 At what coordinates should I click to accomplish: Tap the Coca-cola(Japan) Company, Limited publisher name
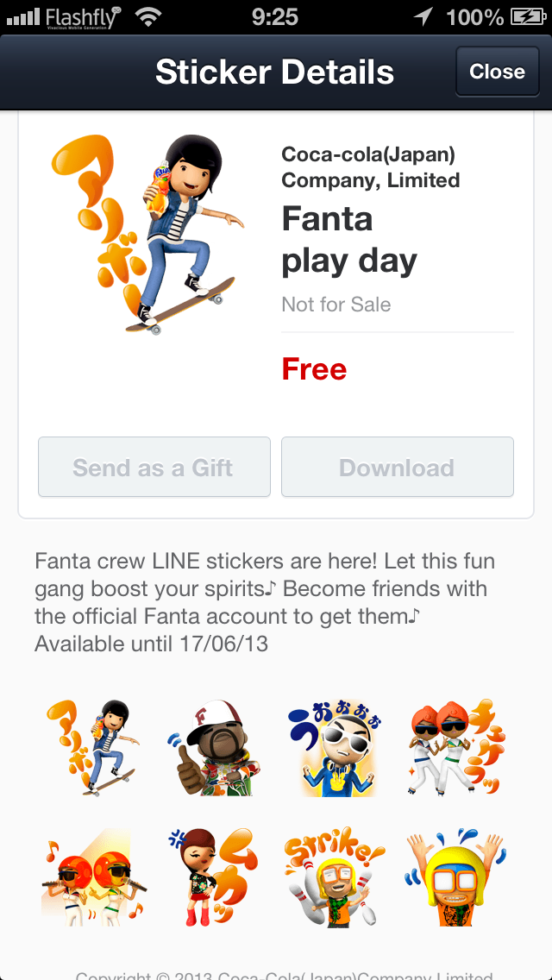(371, 166)
